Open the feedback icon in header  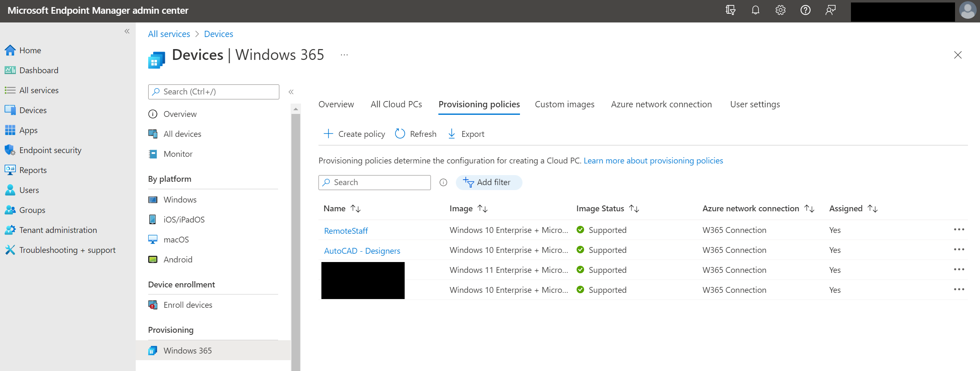point(830,10)
